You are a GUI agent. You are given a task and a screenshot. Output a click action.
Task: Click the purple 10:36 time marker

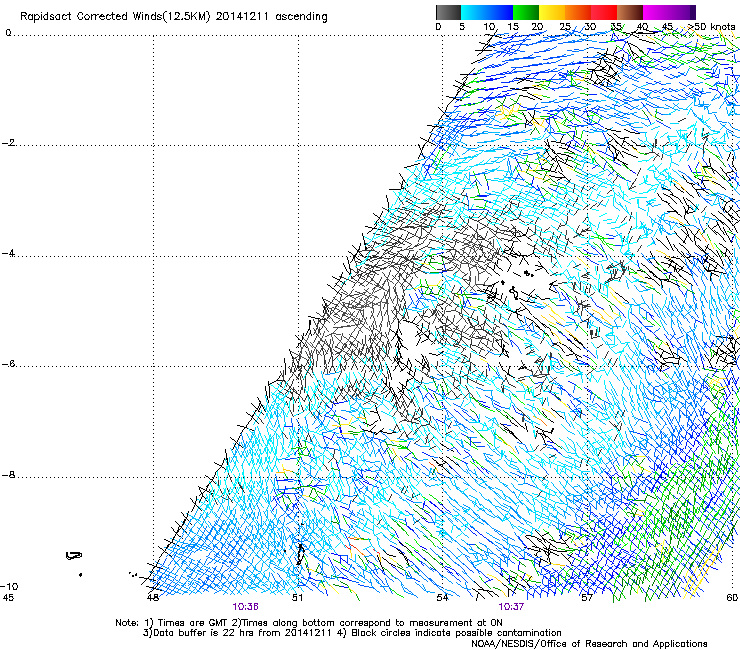[x=245, y=607]
